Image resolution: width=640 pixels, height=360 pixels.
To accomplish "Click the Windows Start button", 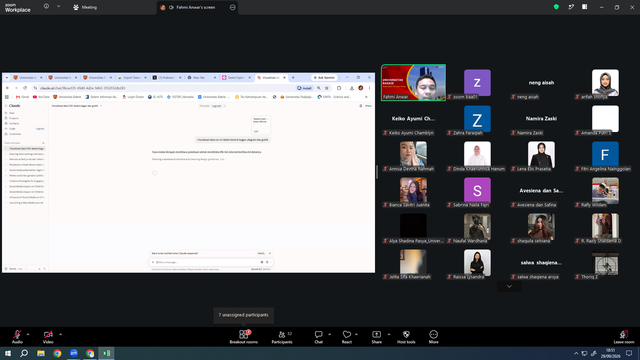I will 8,353.
